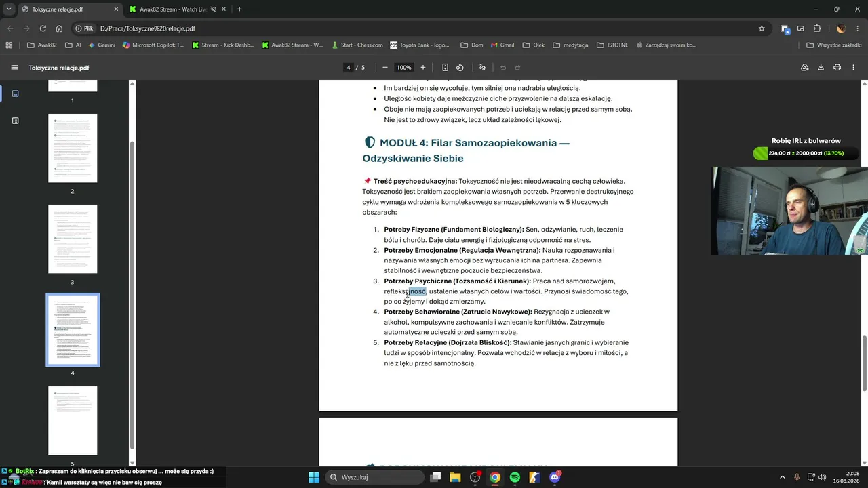Open the volume control in the system tray

pos(822,477)
